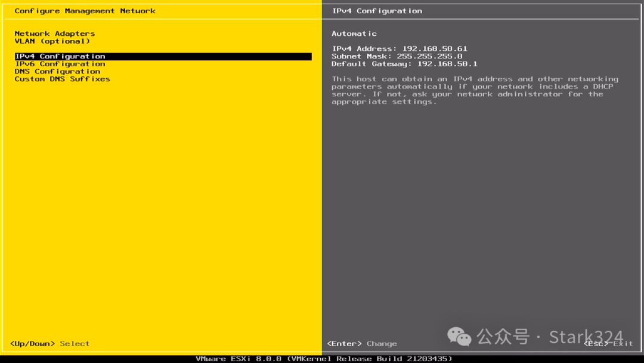Viewport: 644px width, 363px height.
Task: Select the highlighted IPv4 Configuration entry
Action: tap(163, 56)
